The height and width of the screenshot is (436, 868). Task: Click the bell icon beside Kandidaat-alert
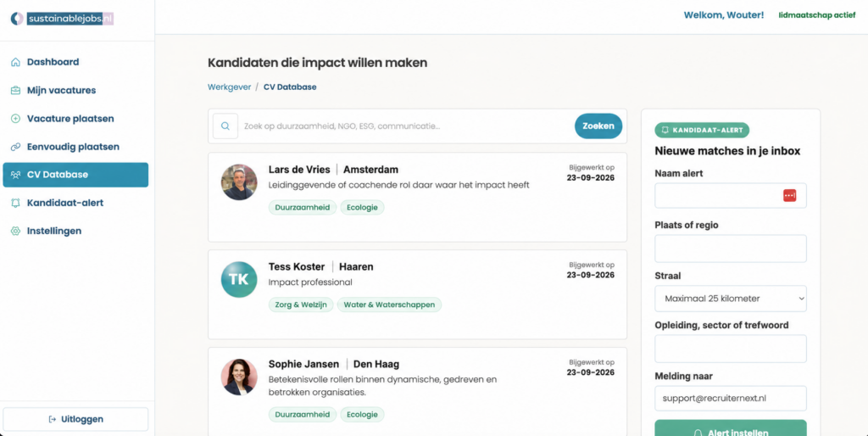click(x=15, y=204)
